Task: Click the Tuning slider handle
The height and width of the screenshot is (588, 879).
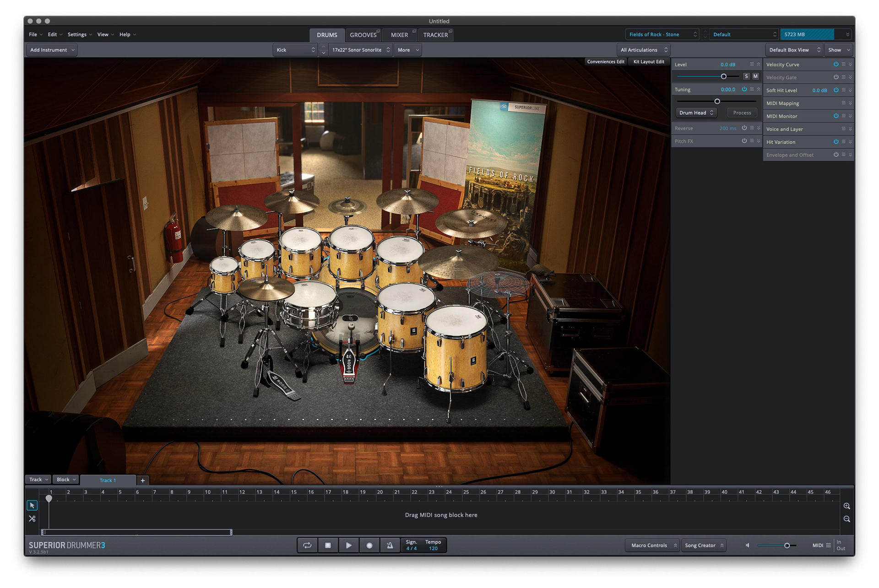Action: [x=717, y=101]
